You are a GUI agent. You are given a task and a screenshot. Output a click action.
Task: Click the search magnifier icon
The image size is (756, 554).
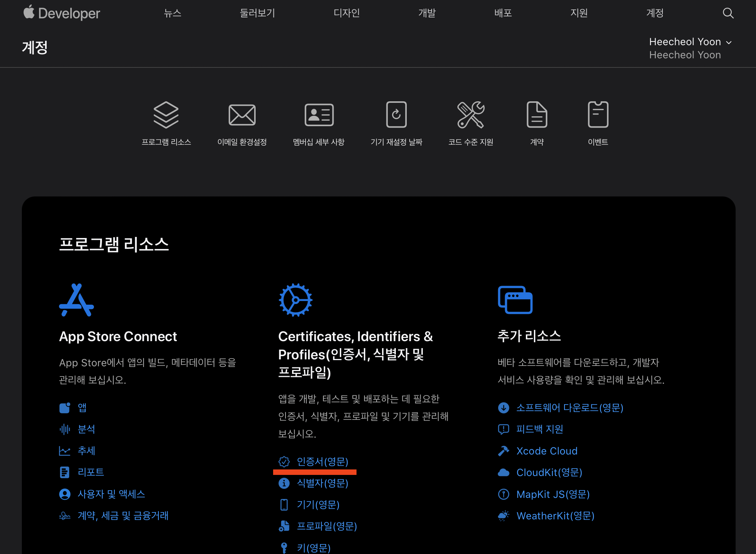click(x=728, y=13)
